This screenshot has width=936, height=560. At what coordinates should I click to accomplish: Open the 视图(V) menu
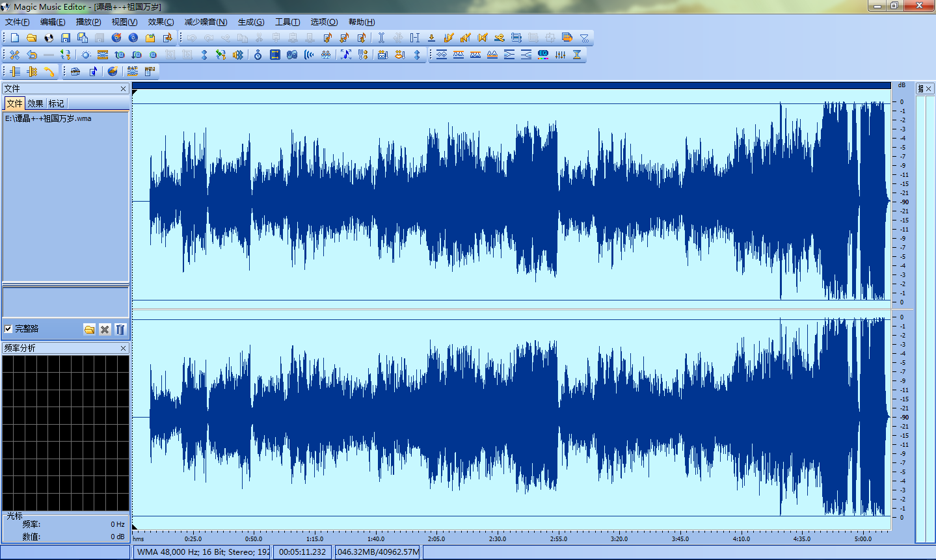pyautogui.click(x=124, y=22)
